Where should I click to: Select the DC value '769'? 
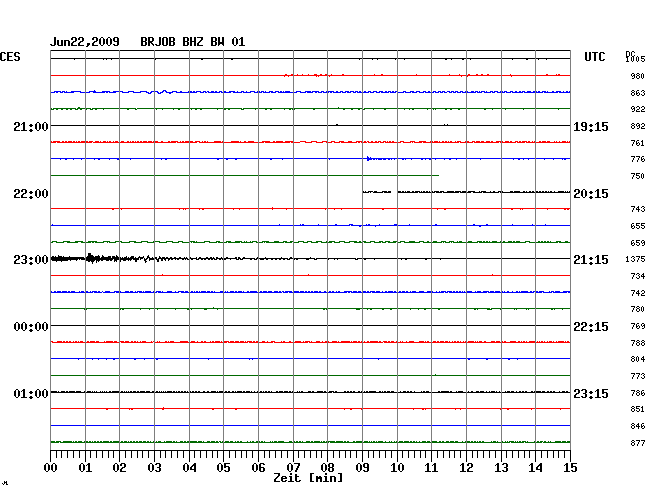(x=638, y=326)
